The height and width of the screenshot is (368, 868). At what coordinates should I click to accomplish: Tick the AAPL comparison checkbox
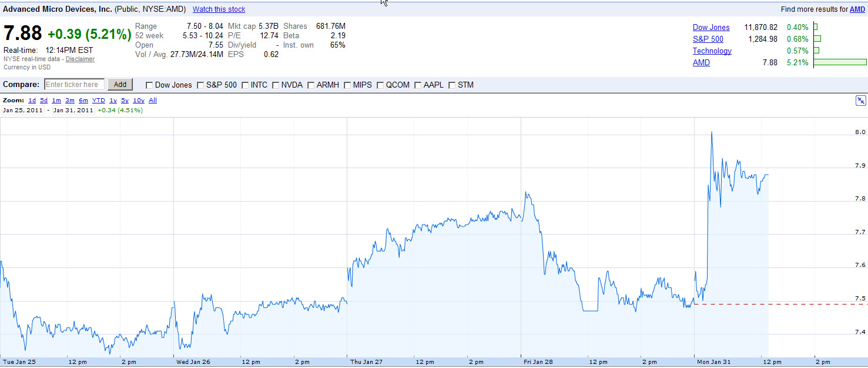[418, 85]
